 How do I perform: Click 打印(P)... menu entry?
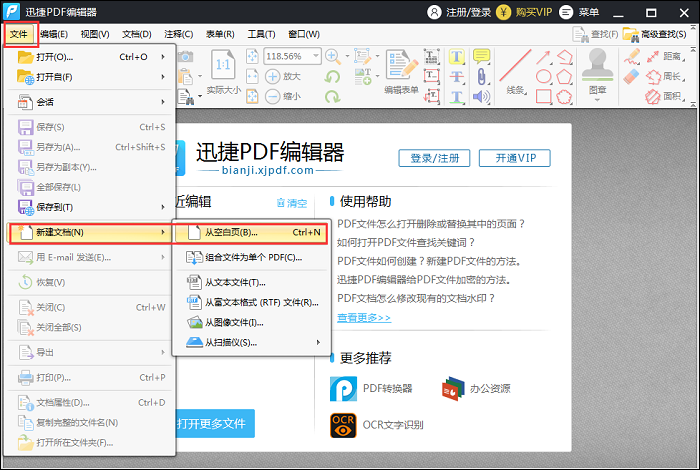(x=91, y=378)
